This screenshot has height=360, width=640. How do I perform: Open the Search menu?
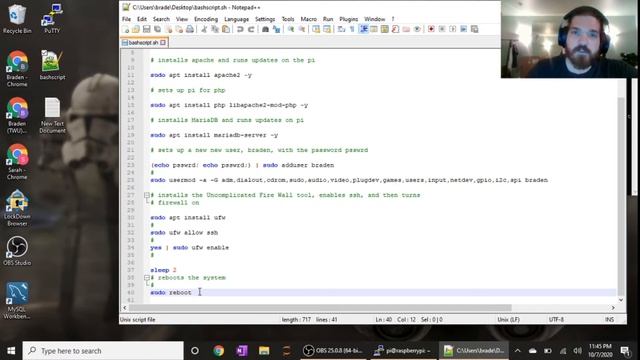tap(161, 19)
